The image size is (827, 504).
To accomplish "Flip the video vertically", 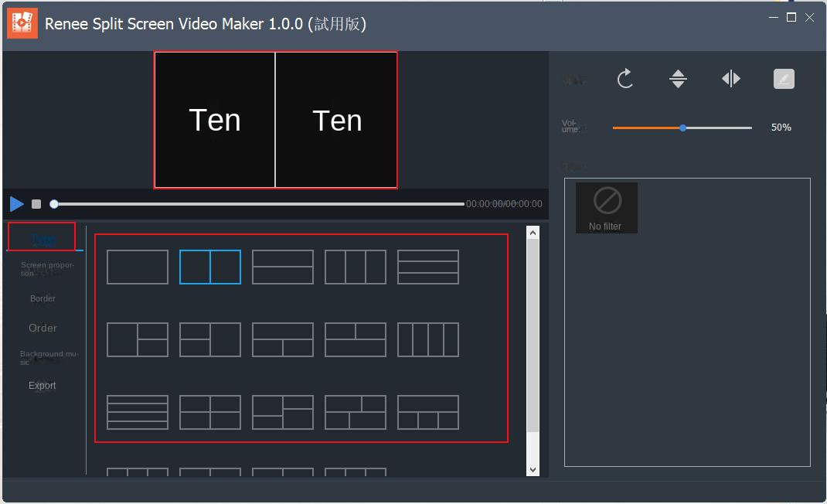I will pos(678,78).
